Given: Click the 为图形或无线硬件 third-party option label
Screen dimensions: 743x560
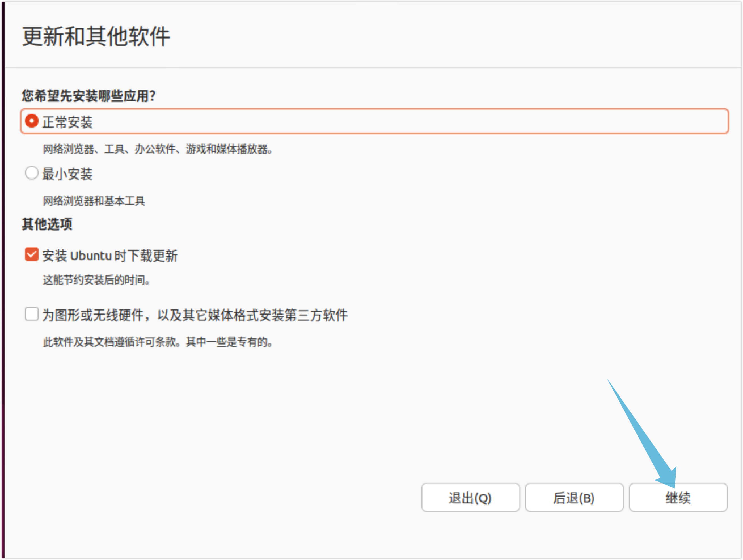Looking at the screenshot, I should tap(195, 315).
